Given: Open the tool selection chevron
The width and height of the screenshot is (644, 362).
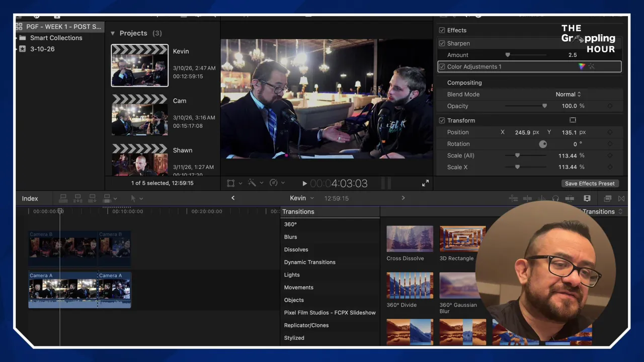Looking at the screenshot, I should pyautogui.click(x=141, y=199).
